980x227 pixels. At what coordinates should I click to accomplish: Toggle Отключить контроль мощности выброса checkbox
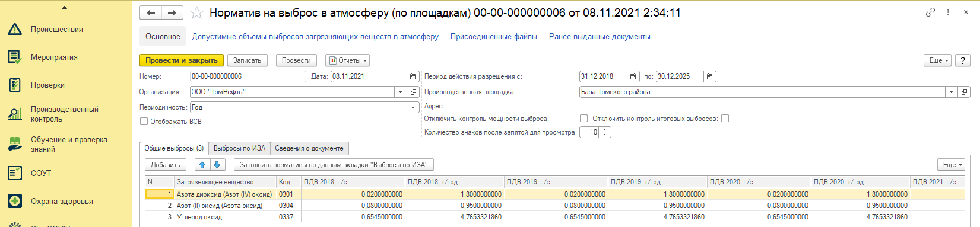pos(583,119)
